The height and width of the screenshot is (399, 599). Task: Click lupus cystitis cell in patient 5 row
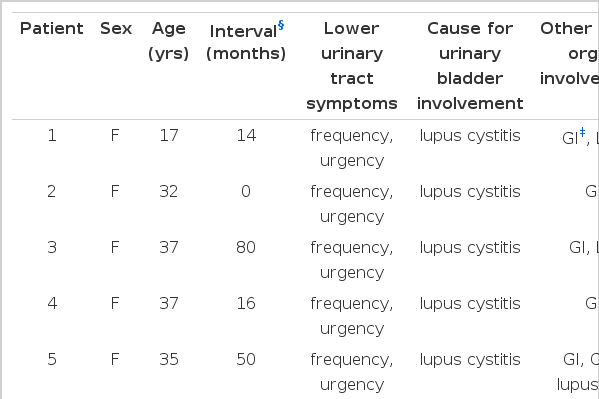click(x=470, y=360)
